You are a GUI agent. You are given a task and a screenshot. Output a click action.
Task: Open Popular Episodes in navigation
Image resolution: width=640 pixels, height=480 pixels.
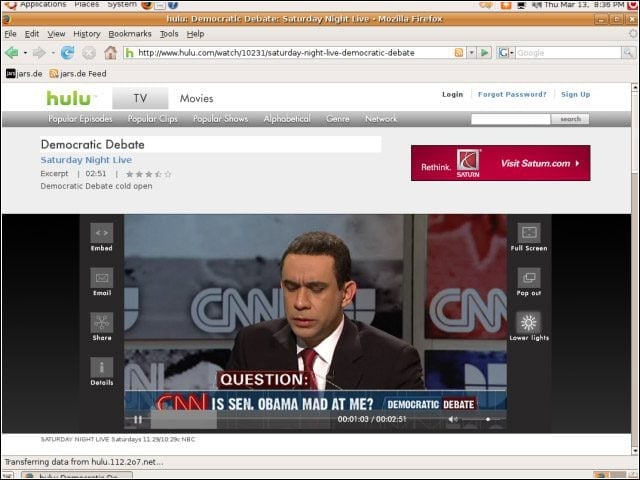(80, 119)
